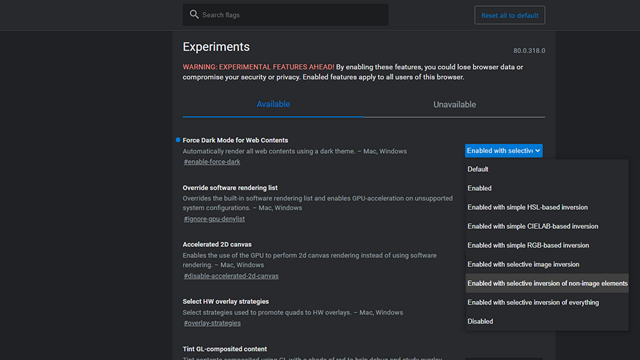Select Disabled option in dropdown list
Image resolution: width=640 pixels, height=360 pixels.
547,321
